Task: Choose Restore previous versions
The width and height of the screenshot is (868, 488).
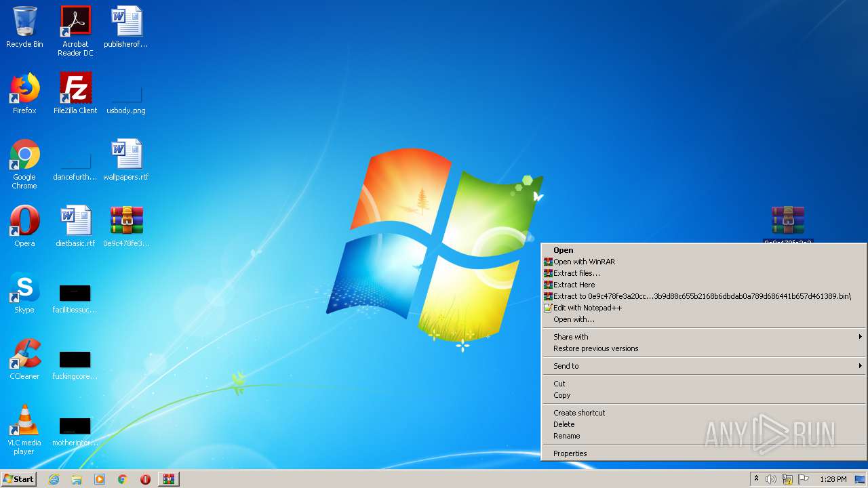Action: pyautogui.click(x=704, y=348)
